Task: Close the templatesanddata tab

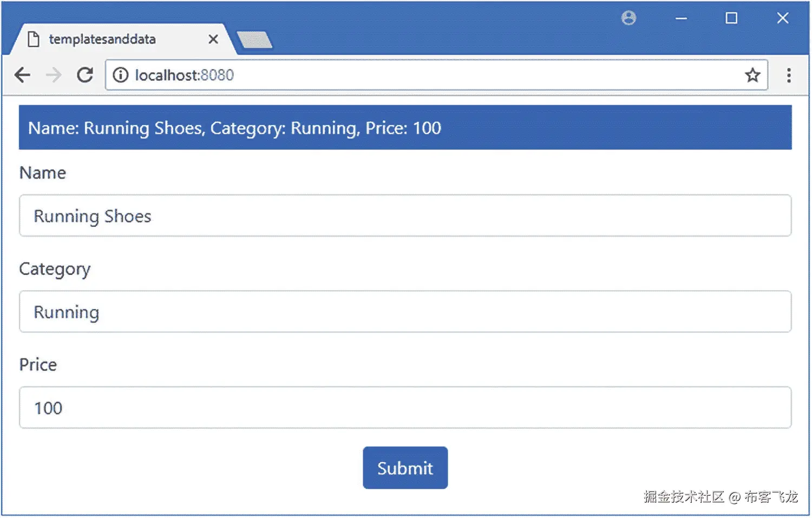Action: 213,39
